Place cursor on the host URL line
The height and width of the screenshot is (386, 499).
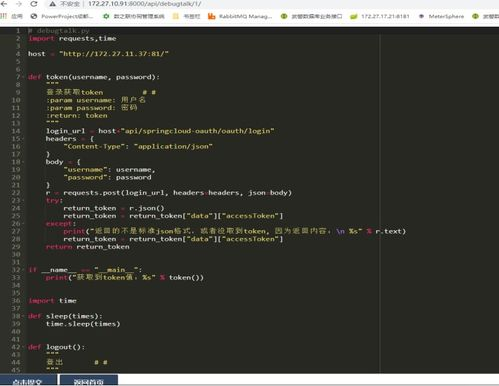[x=98, y=54]
